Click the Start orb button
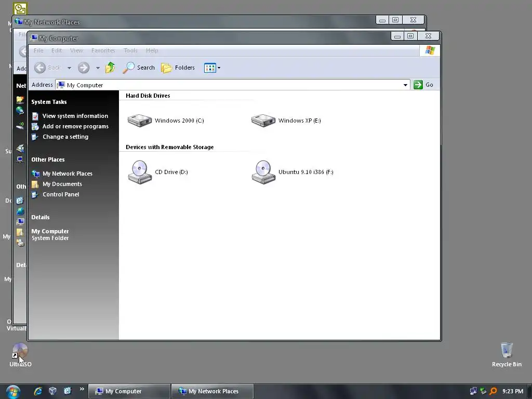This screenshot has height=399, width=532. 12,392
